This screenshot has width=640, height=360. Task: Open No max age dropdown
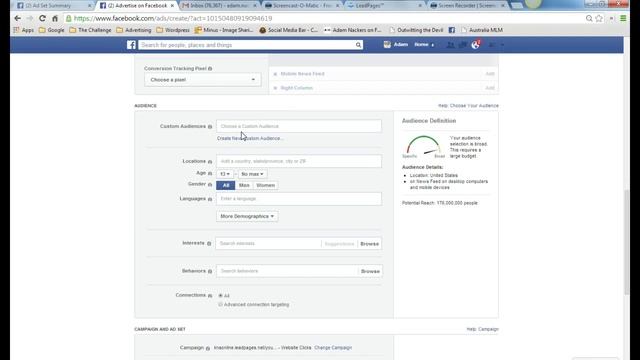point(252,174)
